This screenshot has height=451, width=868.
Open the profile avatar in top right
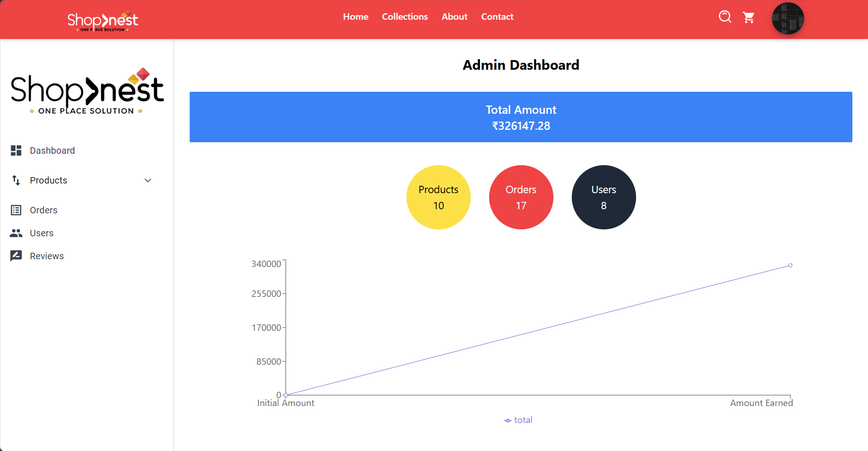[788, 18]
